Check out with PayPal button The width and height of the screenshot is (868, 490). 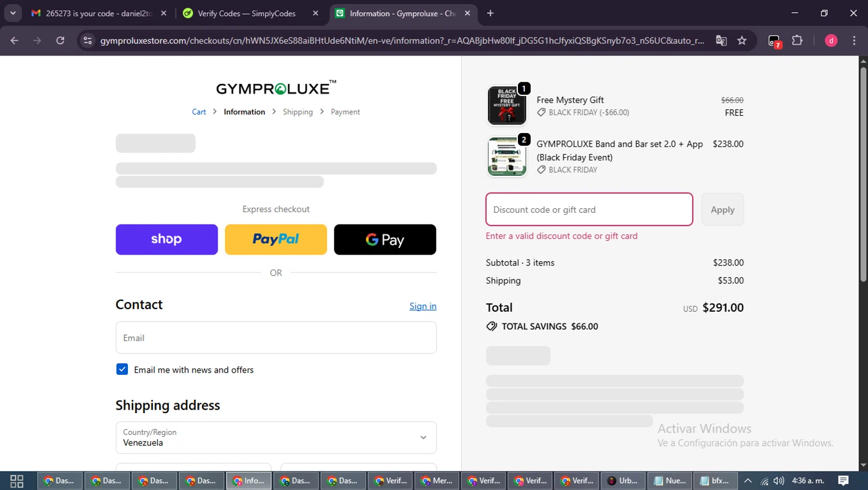point(276,240)
